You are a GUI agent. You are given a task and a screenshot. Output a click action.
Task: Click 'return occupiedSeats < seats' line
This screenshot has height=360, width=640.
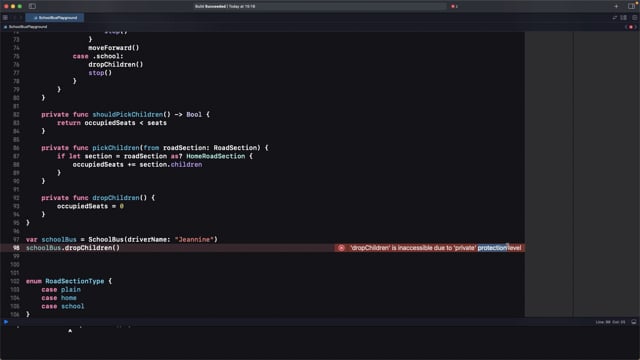[112, 123]
